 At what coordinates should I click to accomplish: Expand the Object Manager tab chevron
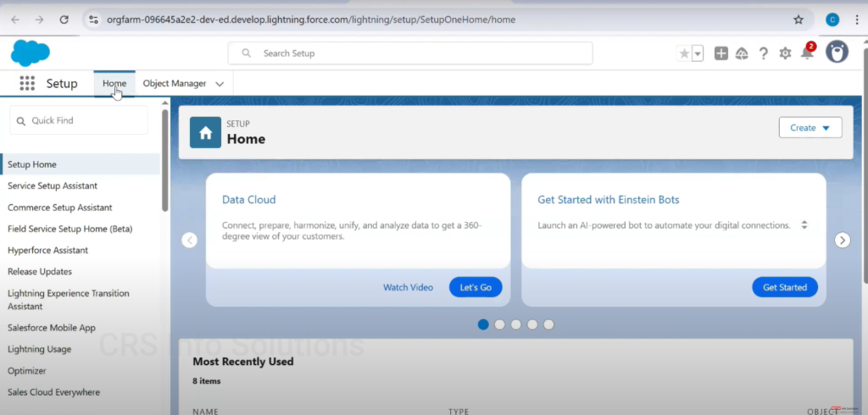220,84
